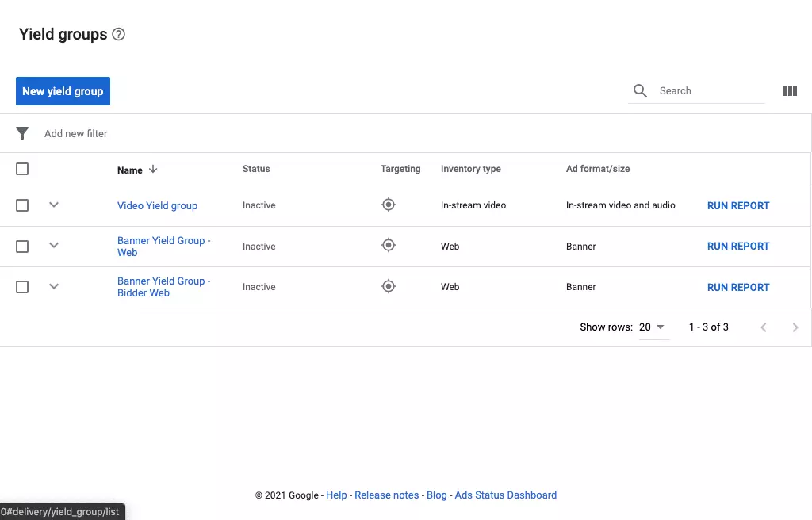
Task: Check the Video Yield group row checkbox
Action: (x=22, y=205)
